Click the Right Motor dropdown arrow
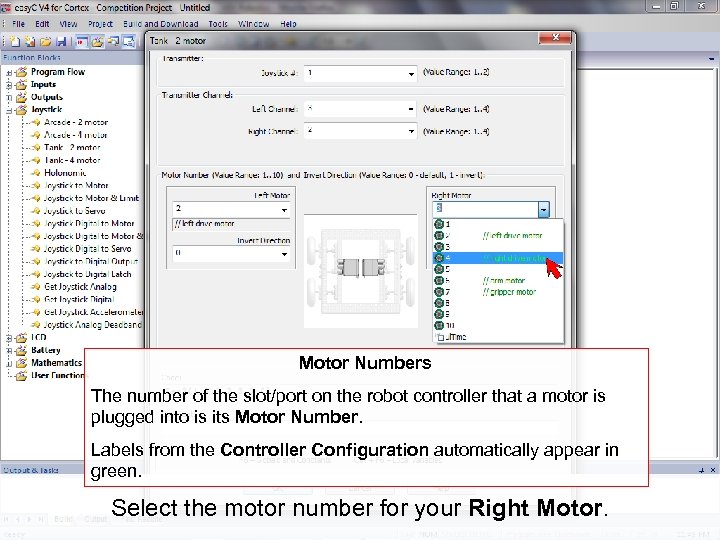 click(544, 210)
